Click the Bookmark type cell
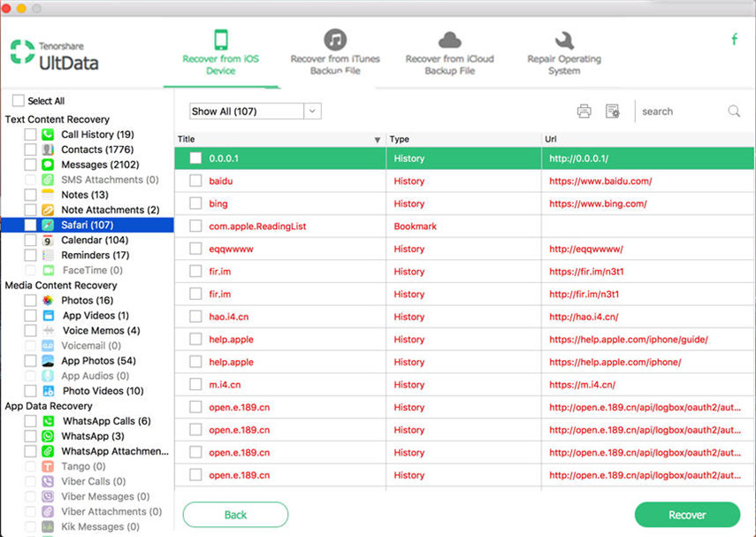The height and width of the screenshot is (537, 756). 415,226
